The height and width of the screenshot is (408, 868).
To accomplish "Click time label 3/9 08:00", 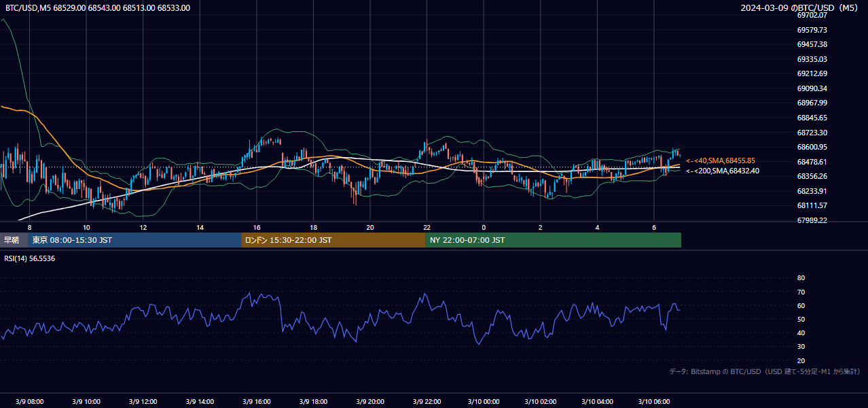I will (29, 402).
